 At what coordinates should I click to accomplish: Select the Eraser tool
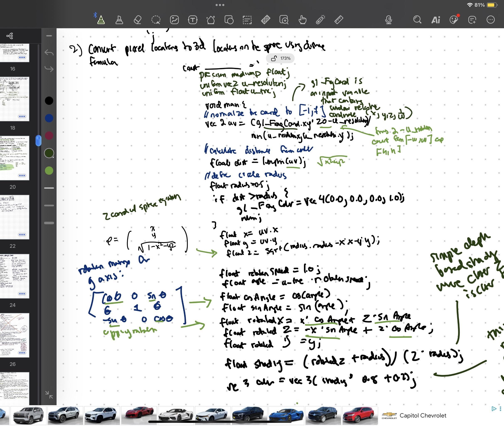coord(138,20)
